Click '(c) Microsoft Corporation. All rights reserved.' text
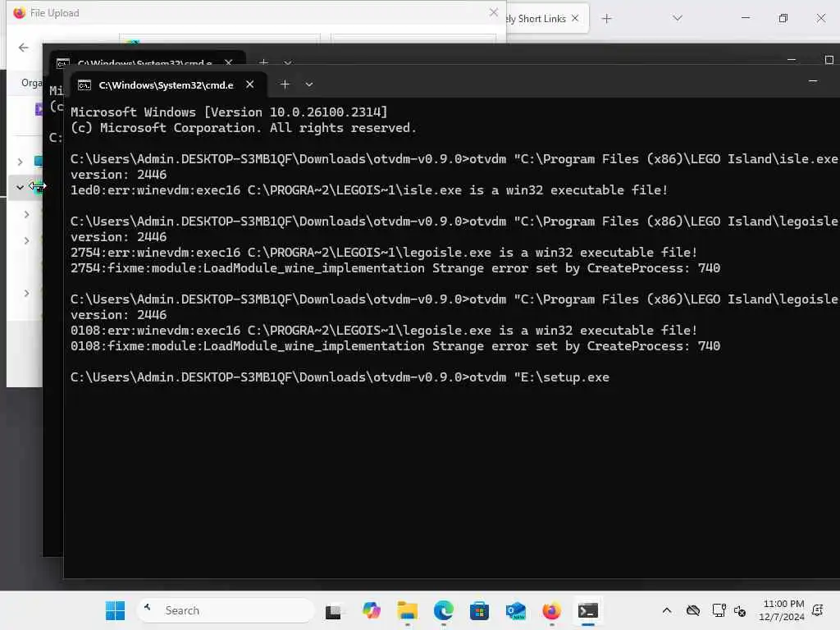Viewport: 840px width, 630px height. 243,128
